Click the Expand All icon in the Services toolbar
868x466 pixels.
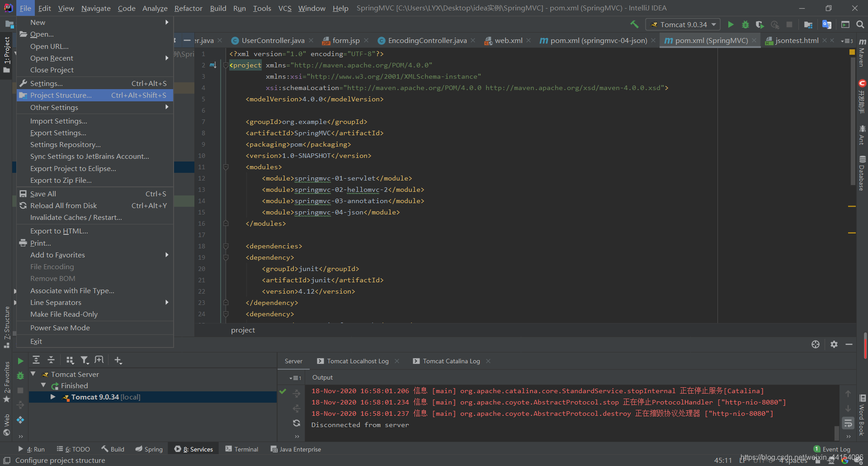(x=36, y=360)
